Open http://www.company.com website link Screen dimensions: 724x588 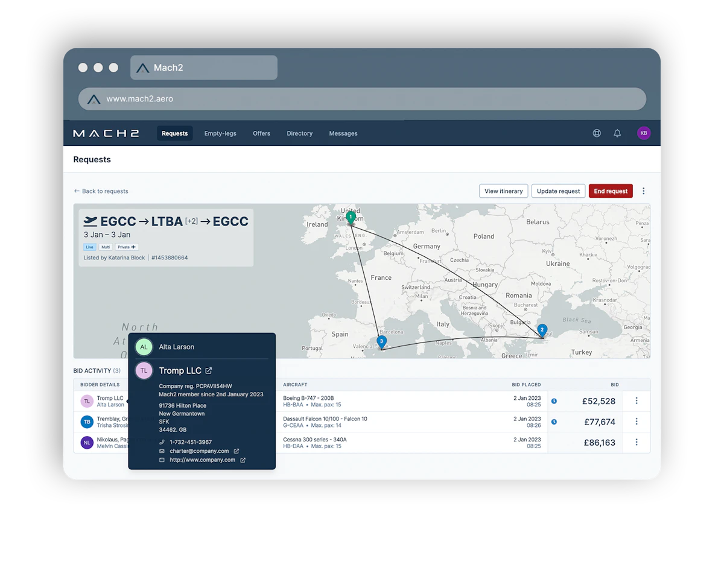pyautogui.click(x=202, y=460)
